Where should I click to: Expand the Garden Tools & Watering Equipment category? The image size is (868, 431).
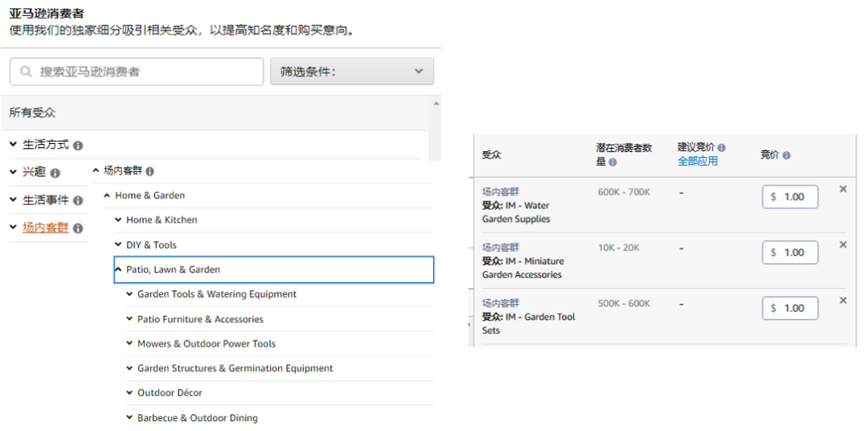click(x=130, y=294)
